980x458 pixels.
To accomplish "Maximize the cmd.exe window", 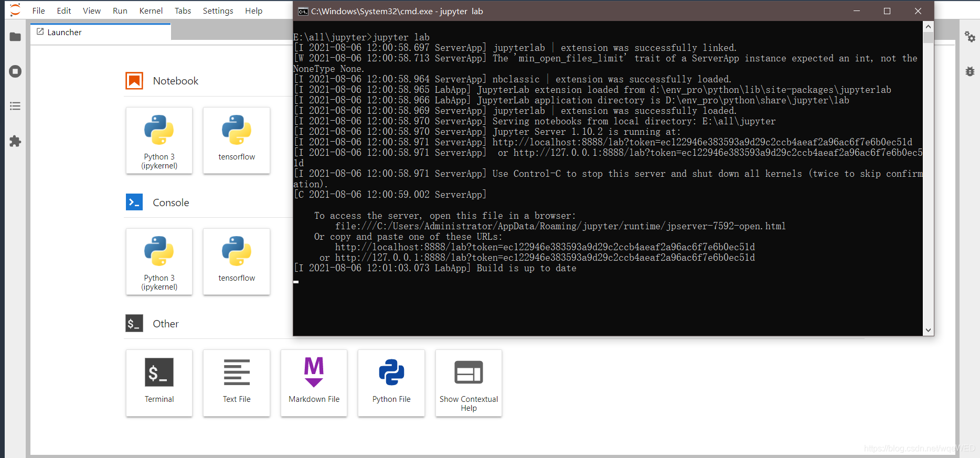I will click(887, 11).
